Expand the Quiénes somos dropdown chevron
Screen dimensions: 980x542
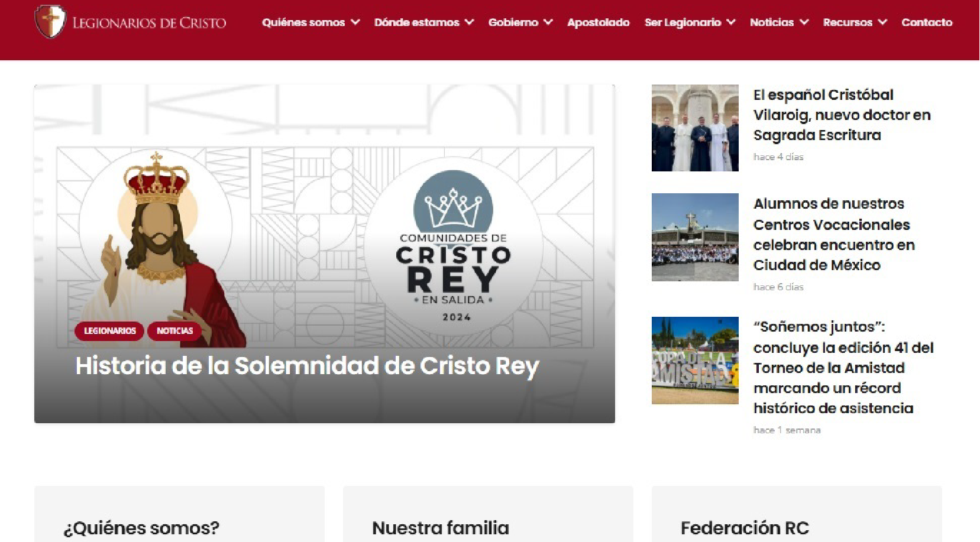355,22
